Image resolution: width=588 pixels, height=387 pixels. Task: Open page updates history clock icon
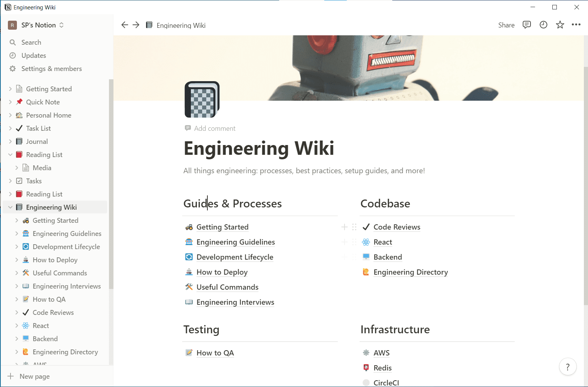point(543,25)
